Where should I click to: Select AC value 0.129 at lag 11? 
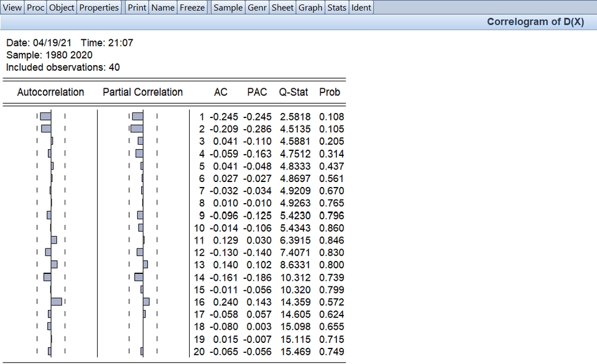225,240
